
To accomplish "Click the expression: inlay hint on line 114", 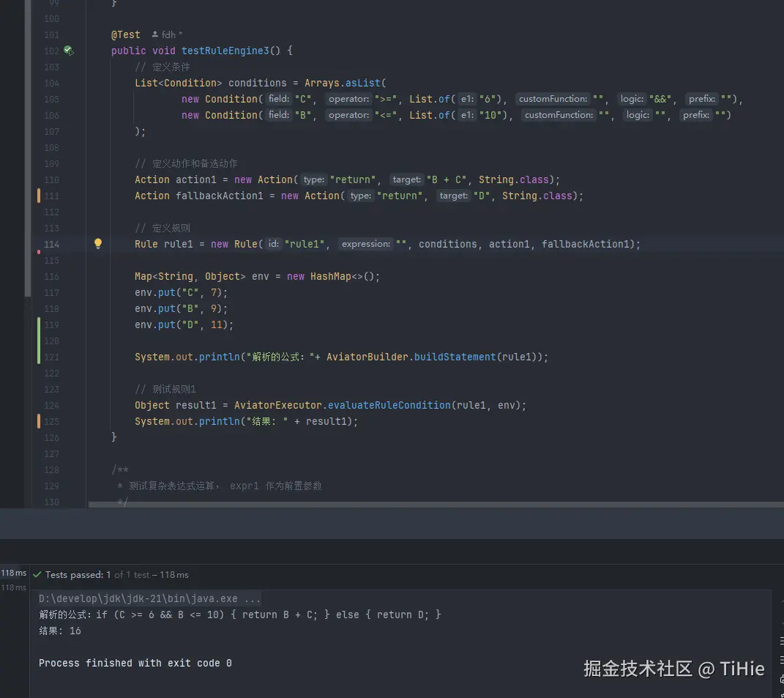I will pyautogui.click(x=365, y=244).
